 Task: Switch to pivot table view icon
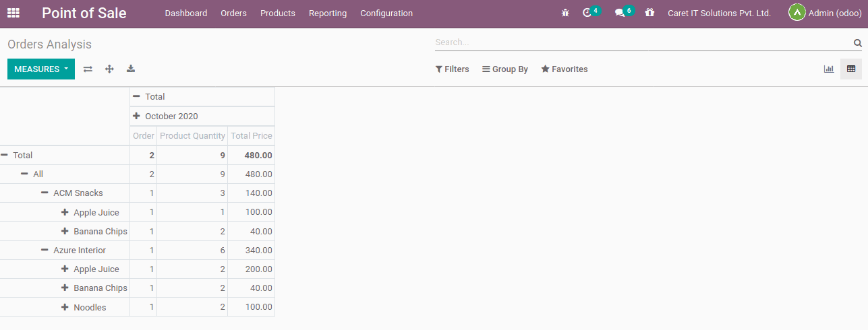coord(851,69)
